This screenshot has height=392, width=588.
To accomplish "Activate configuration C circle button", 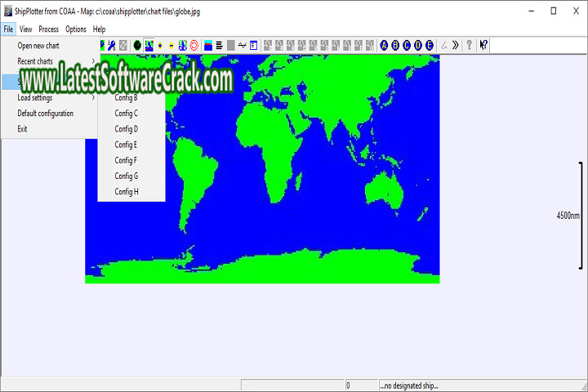I will 407,46.
